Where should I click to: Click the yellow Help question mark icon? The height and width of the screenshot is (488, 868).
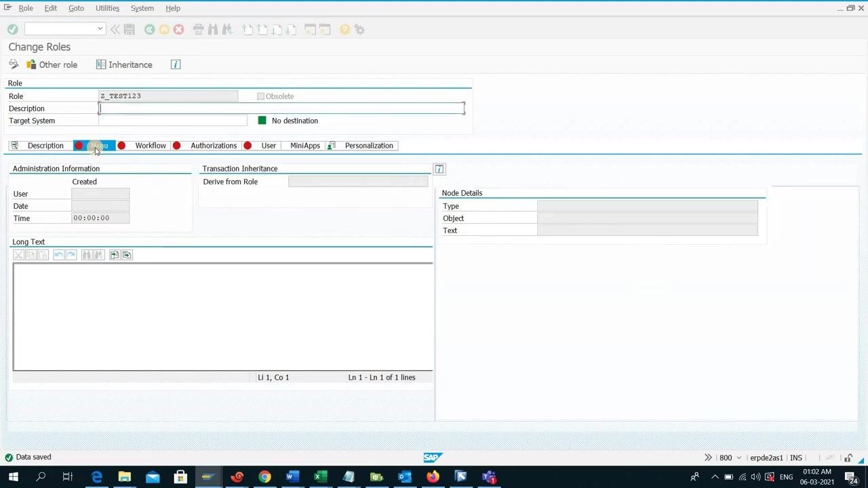click(344, 29)
